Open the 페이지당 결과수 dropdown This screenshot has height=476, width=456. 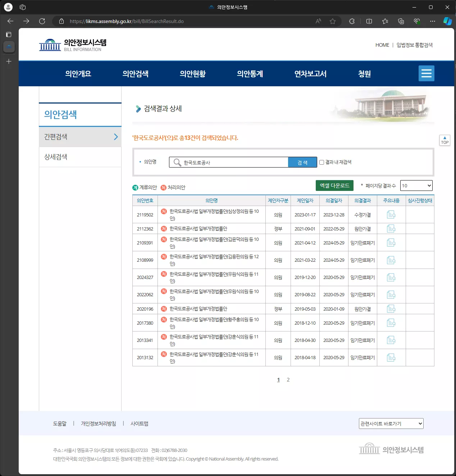(x=416, y=186)
